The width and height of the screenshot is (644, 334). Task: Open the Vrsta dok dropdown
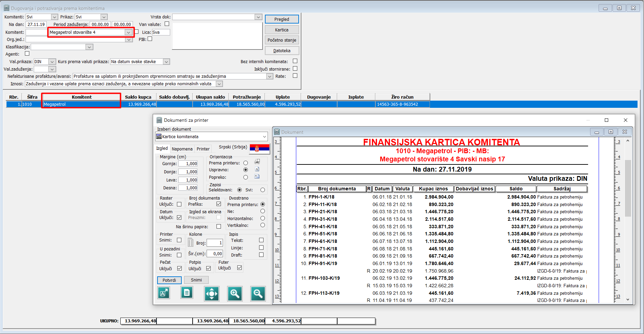[x=258, y=17]
